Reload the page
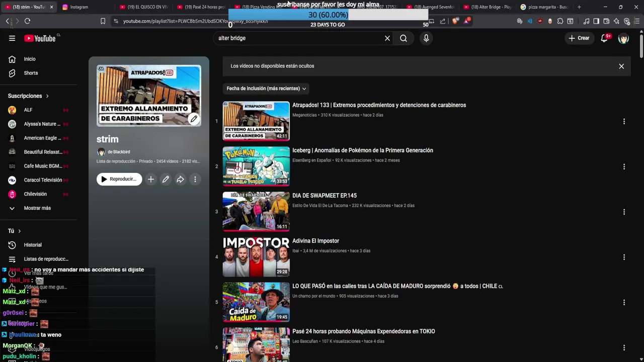This screenshot has height=362, width=644. pos(28,21)
